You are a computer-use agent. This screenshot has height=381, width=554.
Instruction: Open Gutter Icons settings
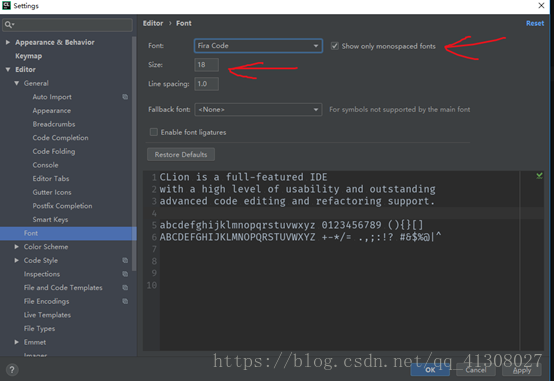tap(52, 192)
